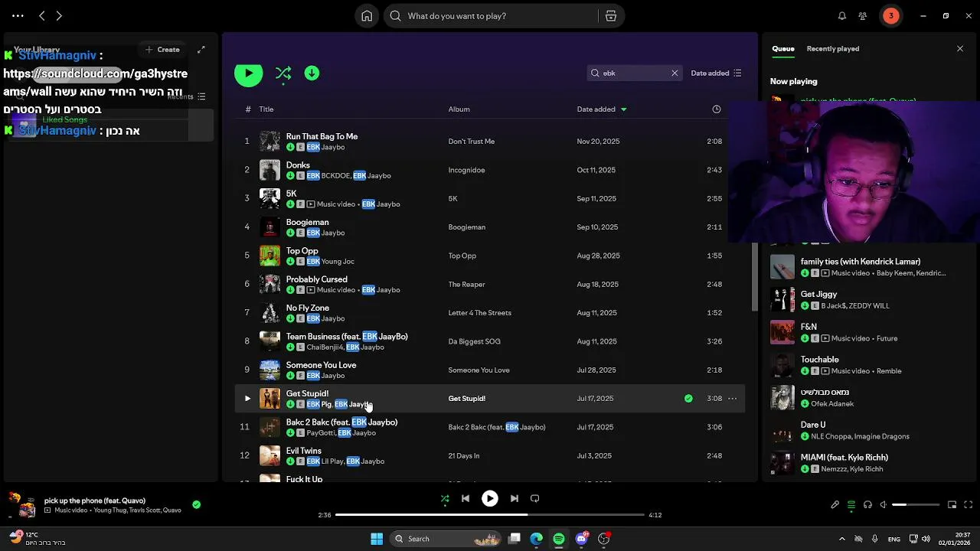The height and width of the screenshot is (551, 980).
Task: Play Get Stupid! using the row play arrow
Action: click(247, 399)
